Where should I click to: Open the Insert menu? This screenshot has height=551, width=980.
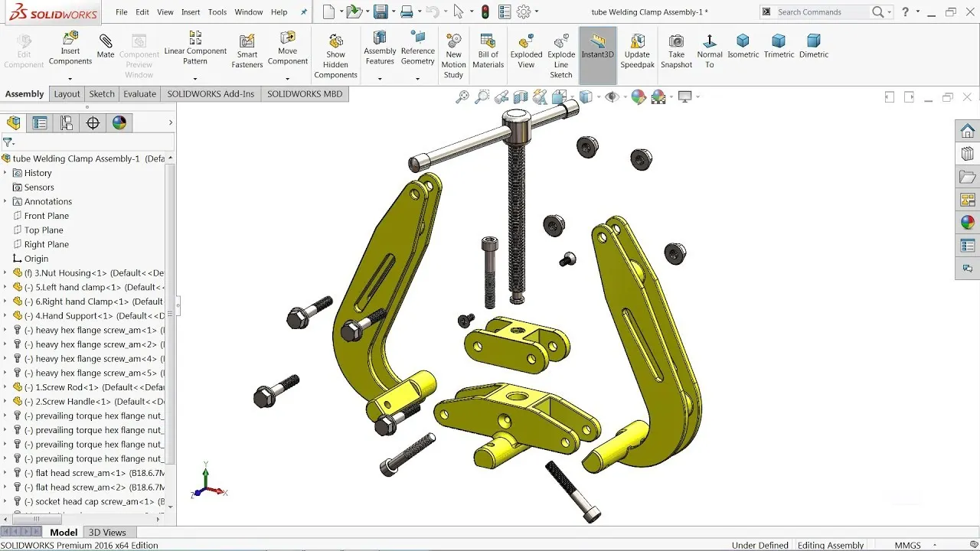191,12
